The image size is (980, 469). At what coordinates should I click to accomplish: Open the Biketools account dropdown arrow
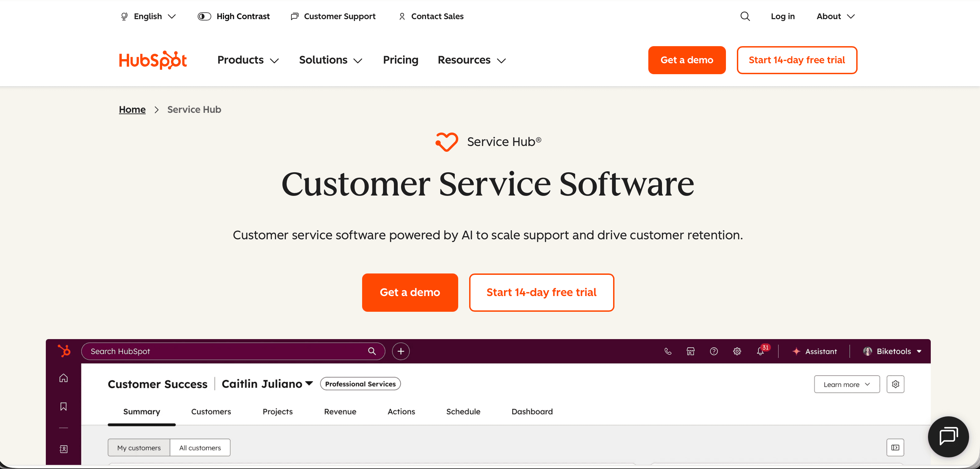tap(919, 351)
